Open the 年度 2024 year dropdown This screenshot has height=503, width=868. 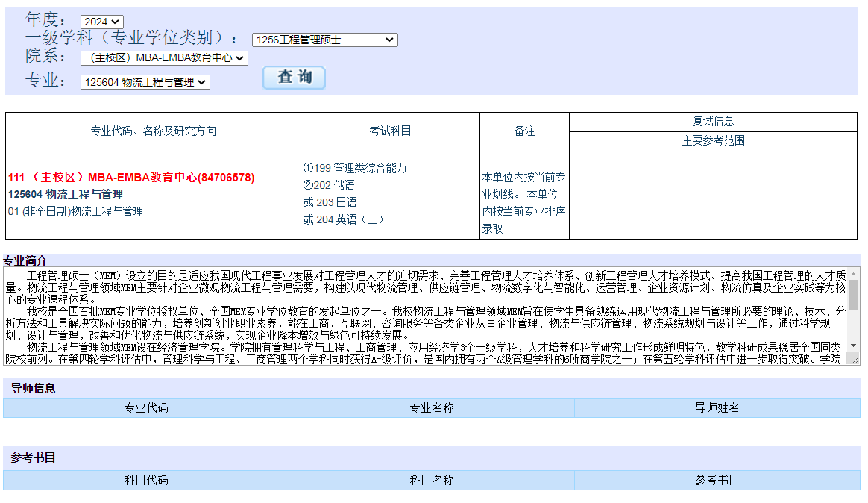click(101, 22)
